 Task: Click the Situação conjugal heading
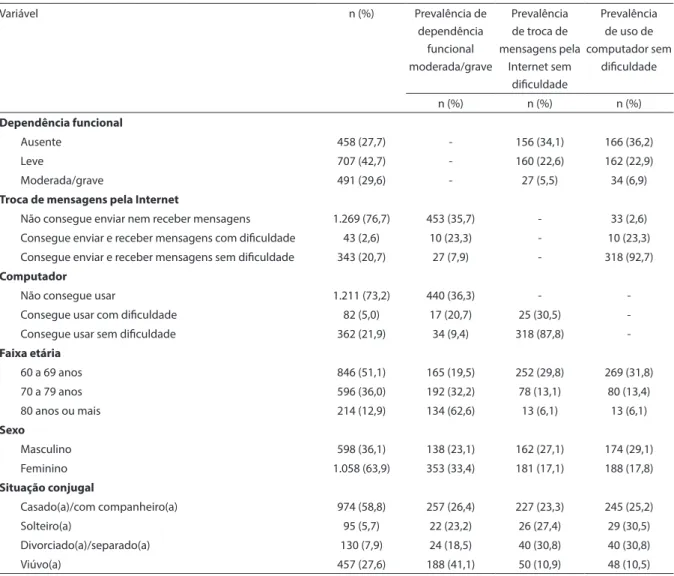click(x=47, y=487)
